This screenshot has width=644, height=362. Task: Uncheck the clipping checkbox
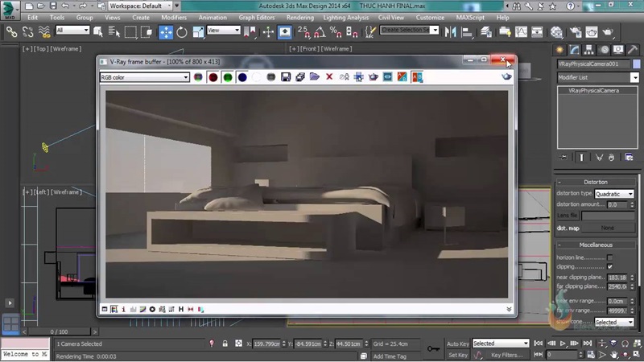click(x=609, y=267)
